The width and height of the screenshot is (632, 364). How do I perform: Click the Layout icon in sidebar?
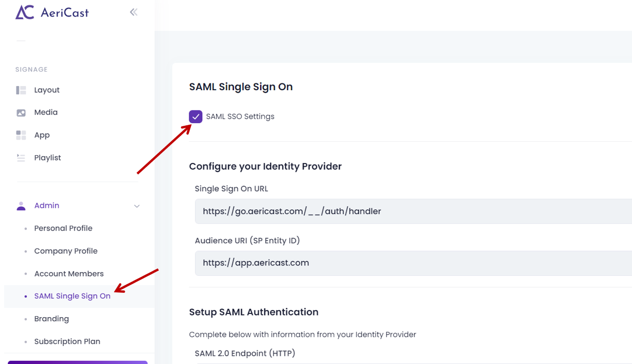[x=21, y=90]
